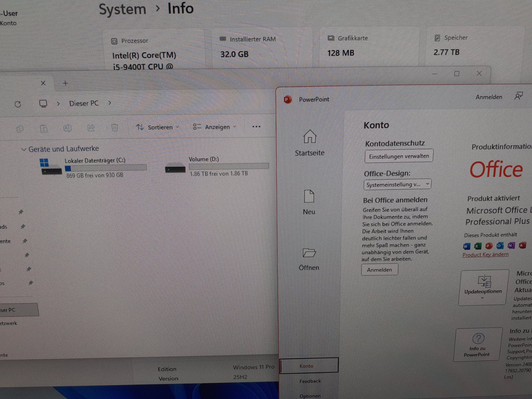Screen dimensions: 532x399
Task: Go to Startseite in PowerPoint sidebar
Action: [x=309, y=143]
